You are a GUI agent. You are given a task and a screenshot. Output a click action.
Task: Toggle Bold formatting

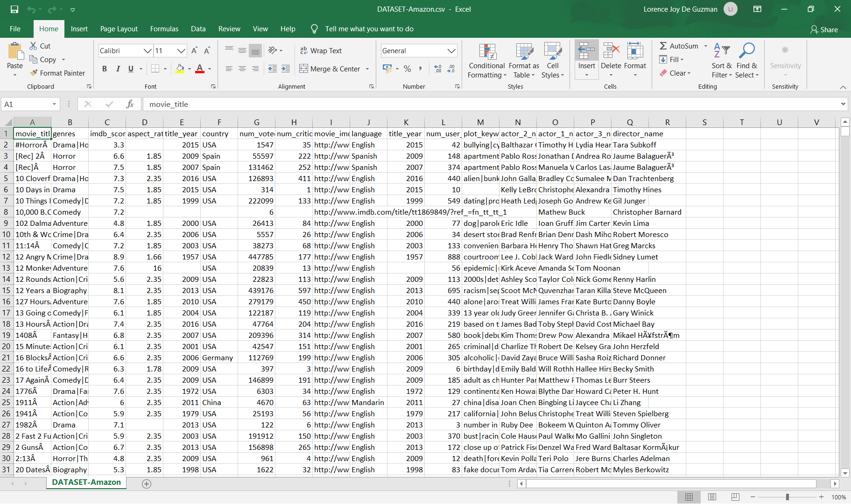pyautogui.click(x=105, y=69)
